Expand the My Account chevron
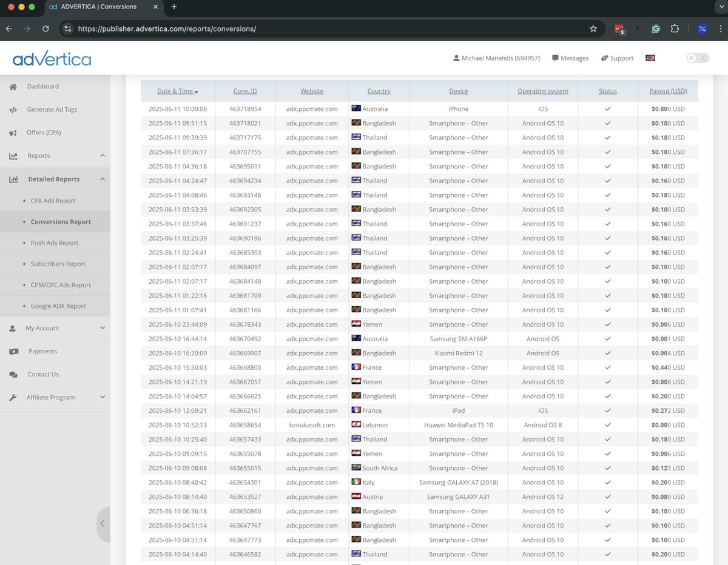Screen dimensions: 728x565 pos(103,328)
